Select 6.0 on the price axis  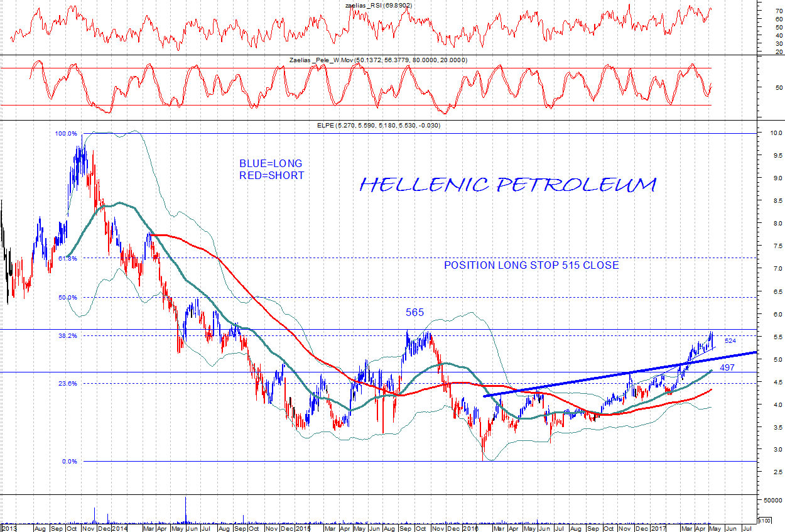point(777,315)
